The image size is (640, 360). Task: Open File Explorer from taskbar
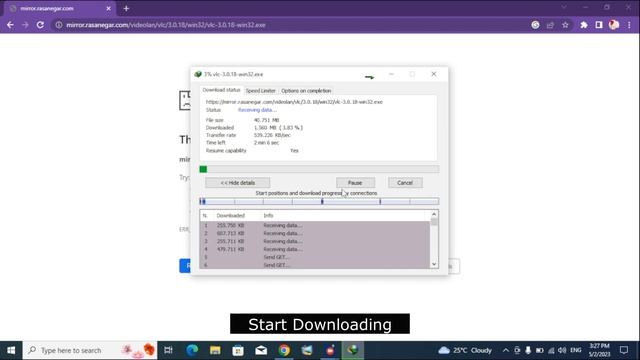(x=215, y=350)
